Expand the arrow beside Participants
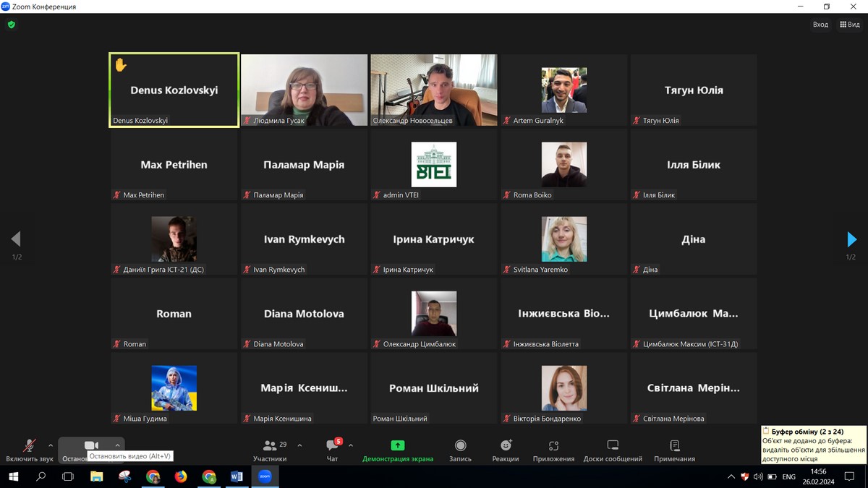The image size is (868, 488). 299,445
